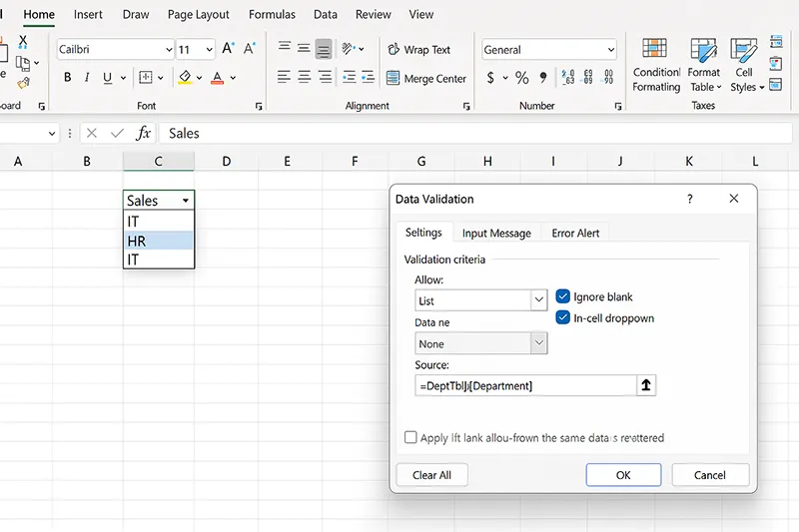Viewport: 799px width, 532px height.
Task: Decrease indent
Action: [349, 78]
